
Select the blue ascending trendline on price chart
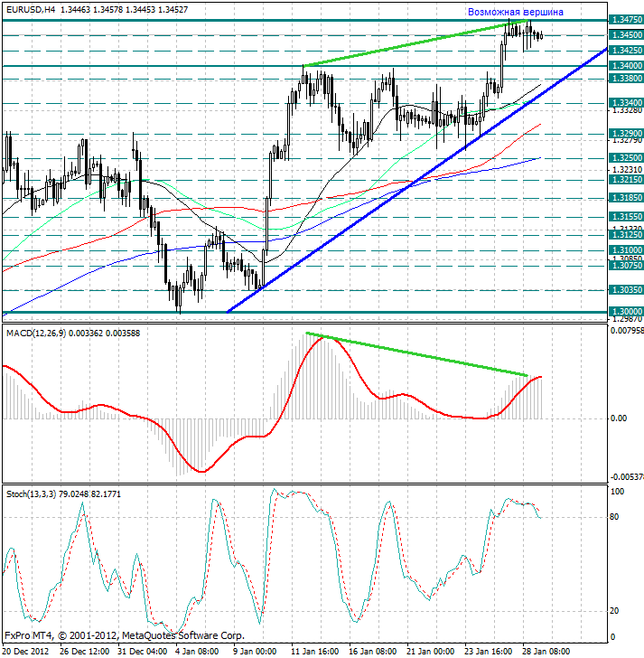[417, 181]
